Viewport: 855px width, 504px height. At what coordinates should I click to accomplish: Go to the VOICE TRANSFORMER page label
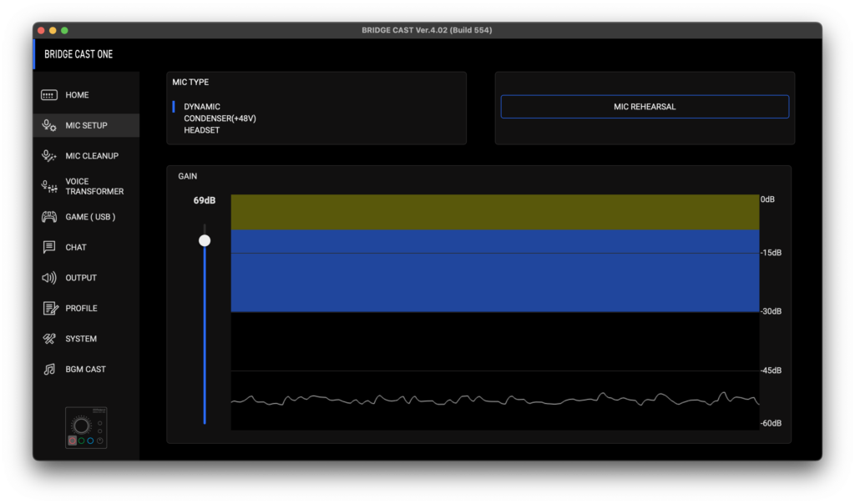coord(94,186)
